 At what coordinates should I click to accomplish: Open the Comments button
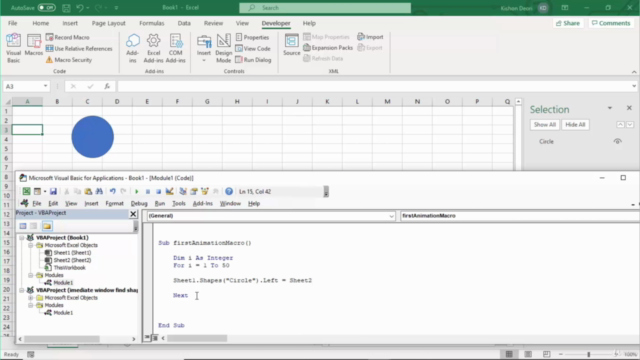click(x=611, y=23)
